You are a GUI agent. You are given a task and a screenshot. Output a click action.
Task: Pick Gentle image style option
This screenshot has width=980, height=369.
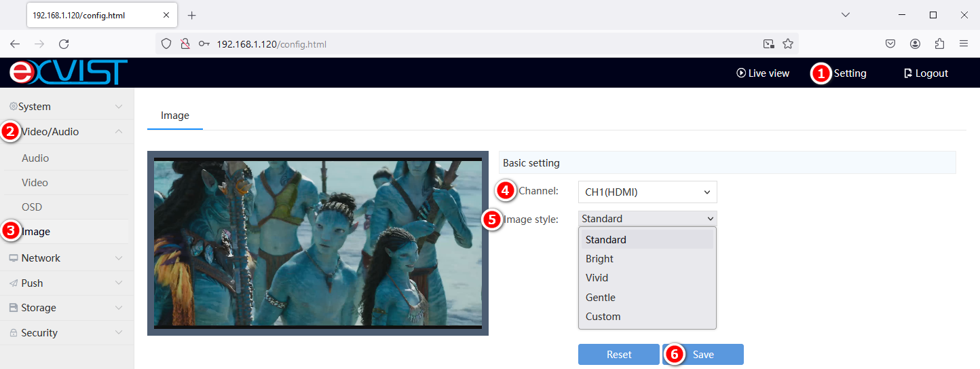pos(647,298)
